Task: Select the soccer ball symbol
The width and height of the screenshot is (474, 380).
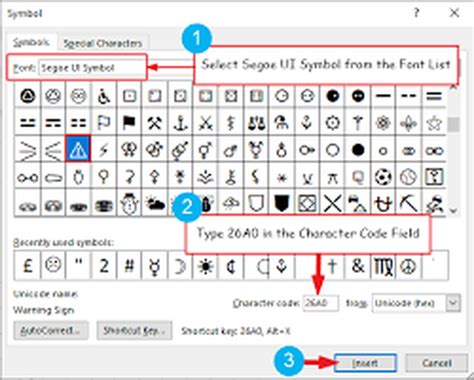Action: click(x=383, y=177)
